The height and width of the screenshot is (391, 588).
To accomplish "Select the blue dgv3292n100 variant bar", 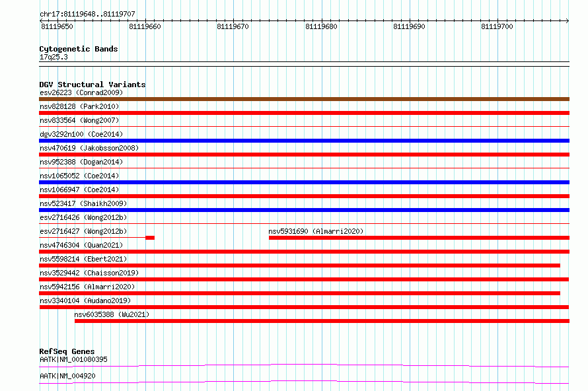I will 304,141.
